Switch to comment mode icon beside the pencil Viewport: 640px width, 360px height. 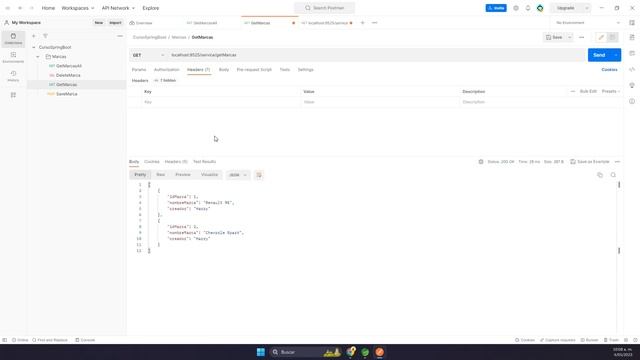612,37
